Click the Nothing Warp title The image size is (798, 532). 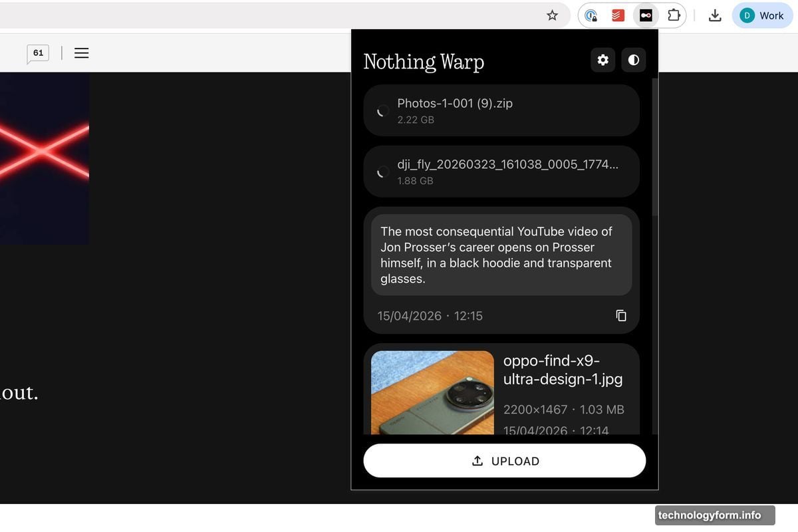(424, 61)
